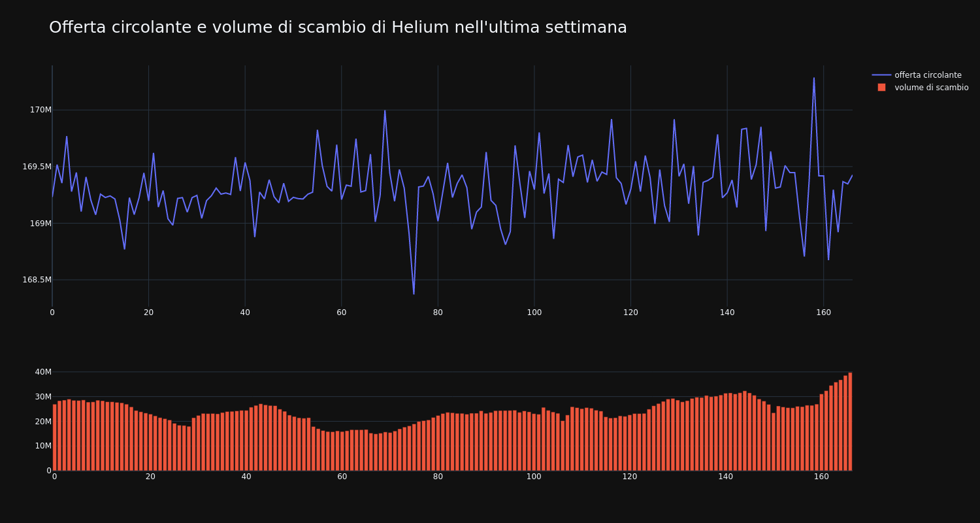Click the 170M y-axis label

pos(41,110)
